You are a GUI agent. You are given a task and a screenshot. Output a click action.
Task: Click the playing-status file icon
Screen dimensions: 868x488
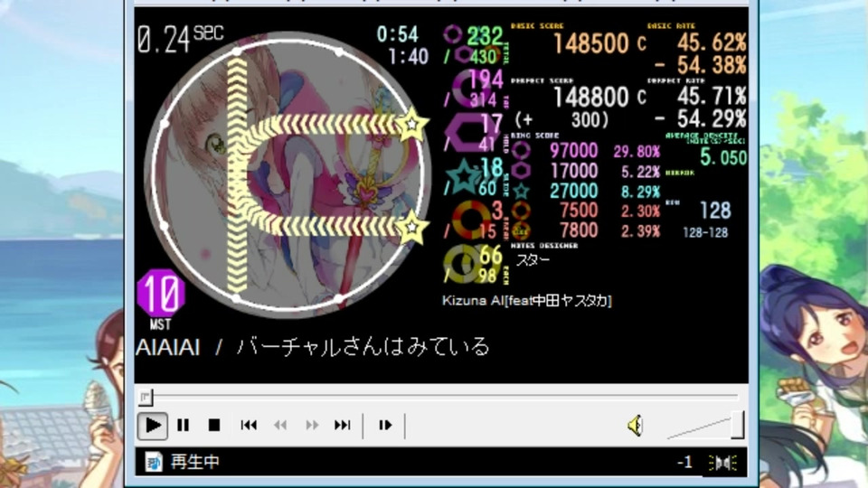[x=154, y=462]
